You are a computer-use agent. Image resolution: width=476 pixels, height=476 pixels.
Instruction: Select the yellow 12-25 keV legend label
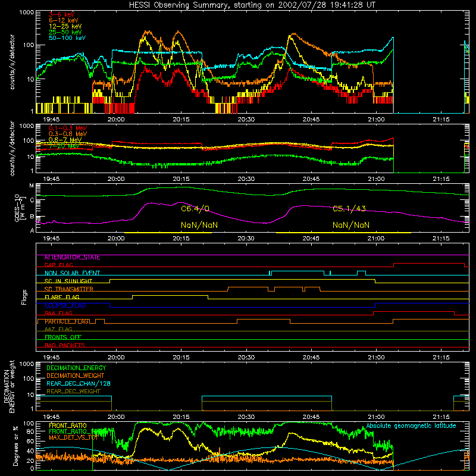pos(65,26)
